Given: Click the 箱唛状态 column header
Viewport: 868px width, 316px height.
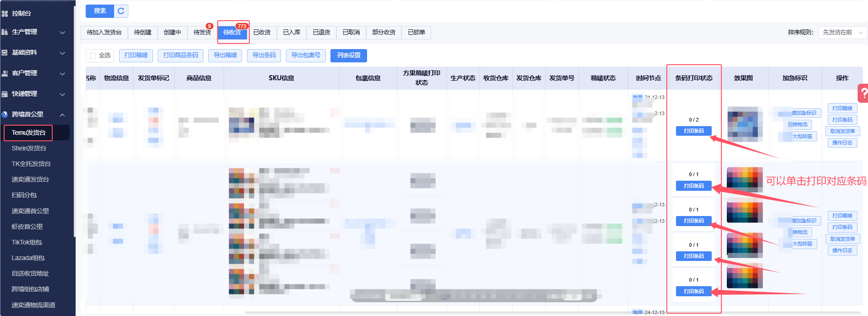Looking at the screenshot, I should (x=603, y=78).
